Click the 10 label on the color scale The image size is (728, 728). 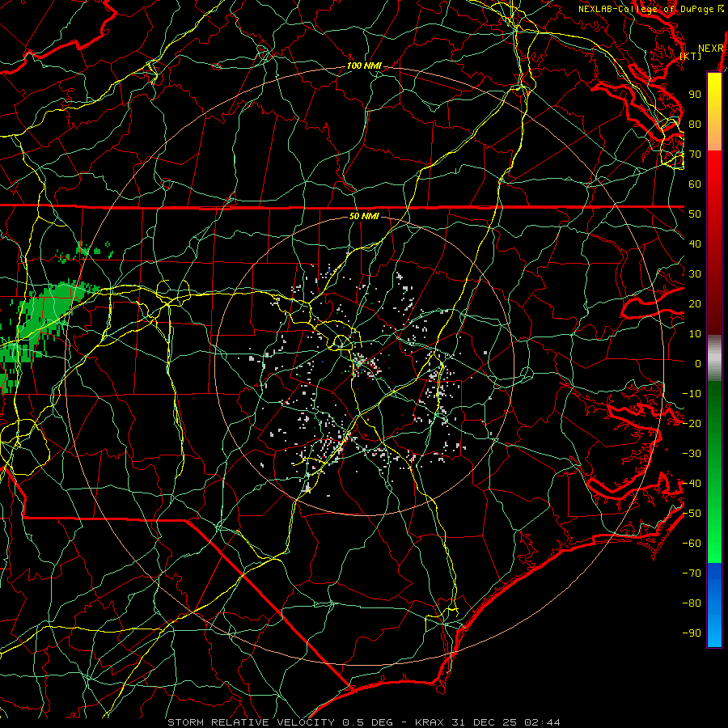695,334
